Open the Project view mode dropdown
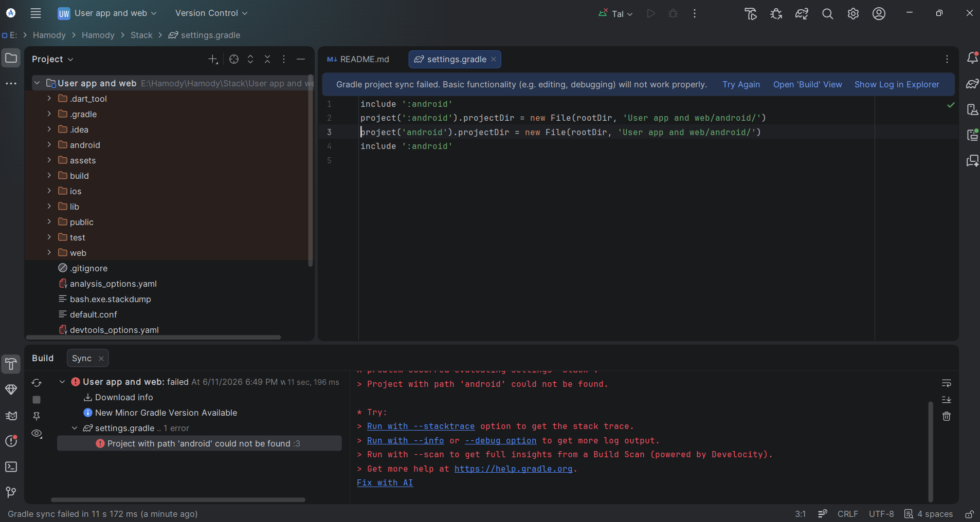This screenshot has width=980, height=522. point(52,59)
